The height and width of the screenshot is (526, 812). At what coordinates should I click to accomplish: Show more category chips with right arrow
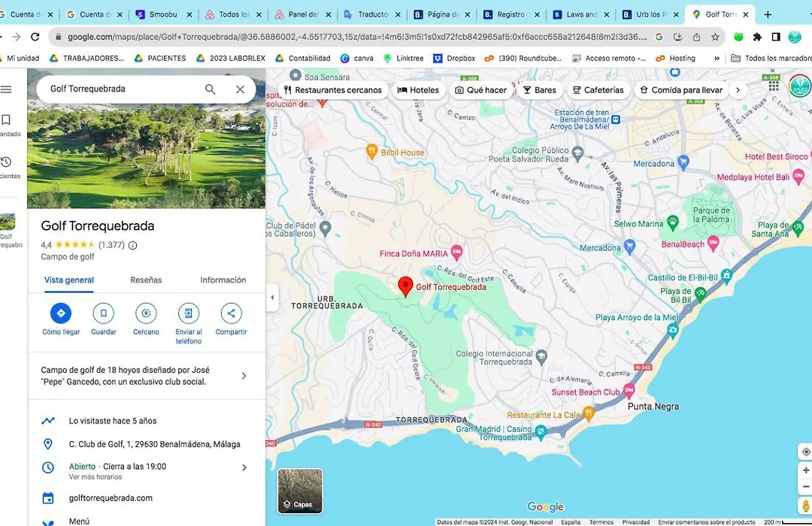tap(738, 90)
